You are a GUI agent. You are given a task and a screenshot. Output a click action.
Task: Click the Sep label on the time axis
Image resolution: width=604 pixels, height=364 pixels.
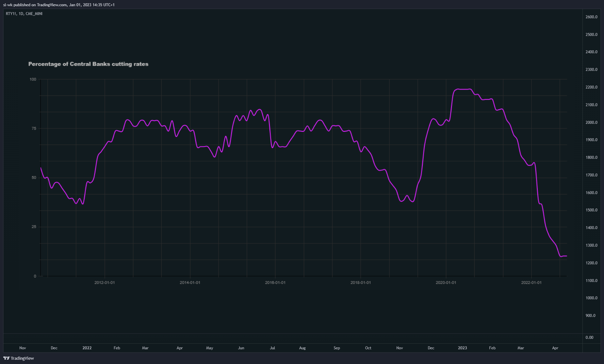[337, 348]
